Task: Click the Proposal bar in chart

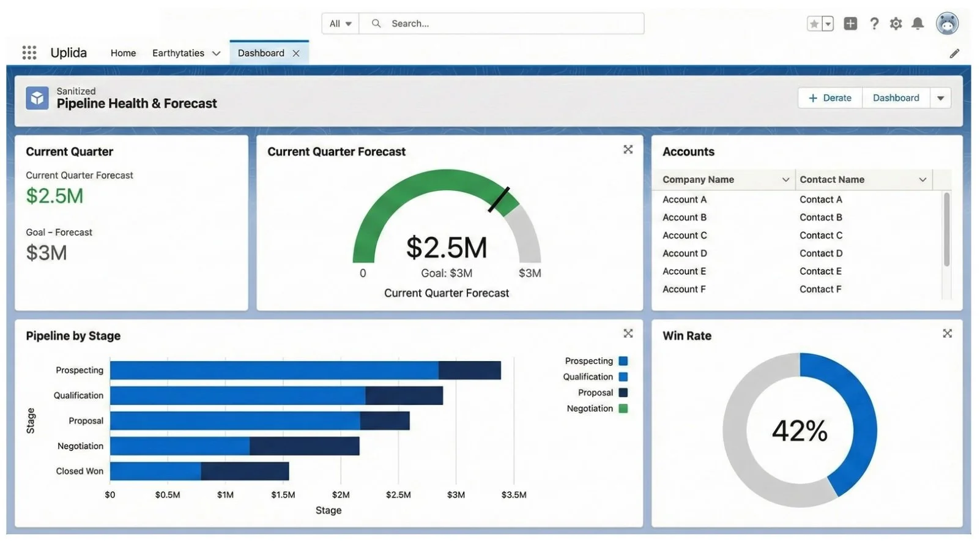Action: tap(260, 420)
